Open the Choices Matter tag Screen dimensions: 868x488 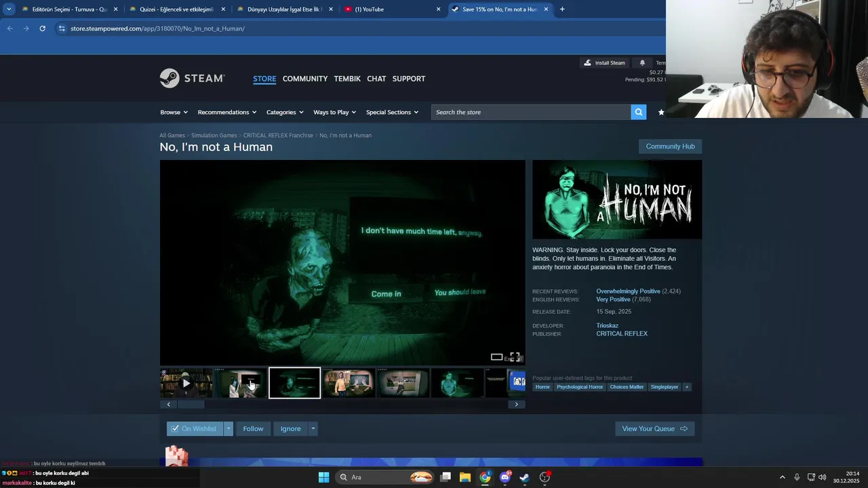(x=627, y=387)
